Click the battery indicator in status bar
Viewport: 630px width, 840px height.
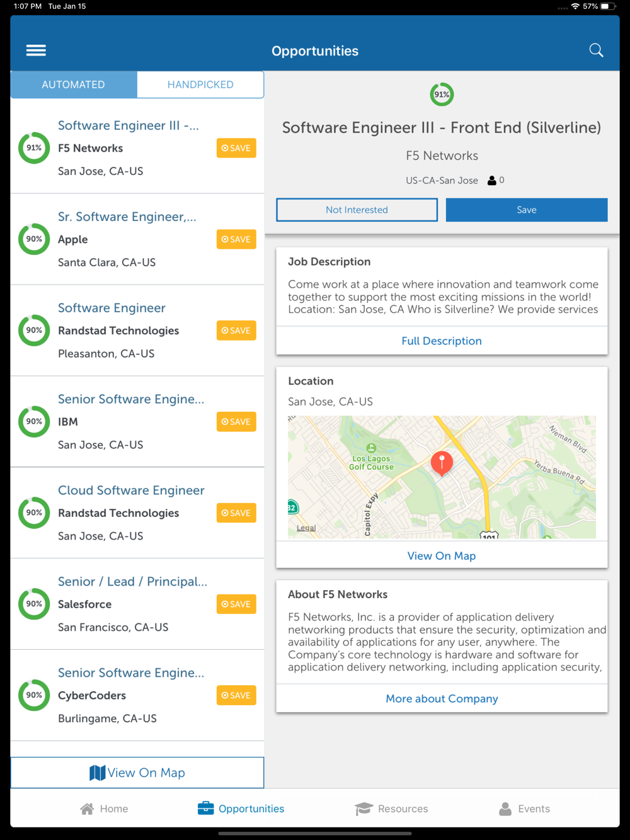click(609, 6)
